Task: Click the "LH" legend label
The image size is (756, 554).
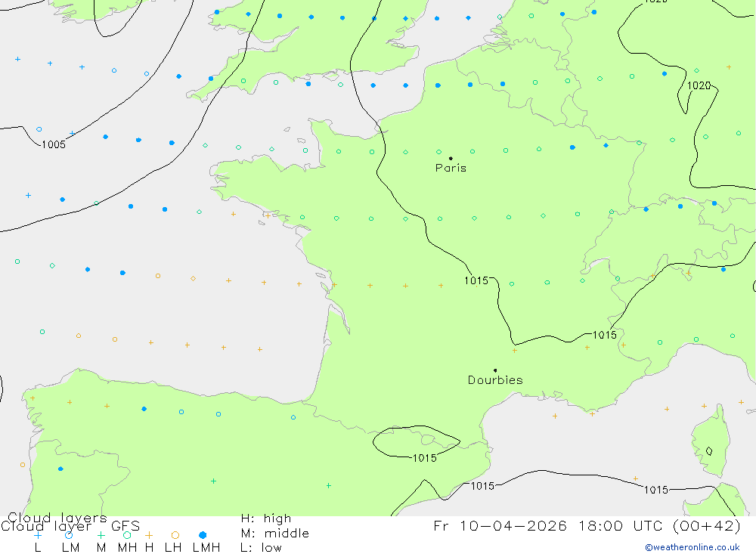Action: tap(173, 548)
